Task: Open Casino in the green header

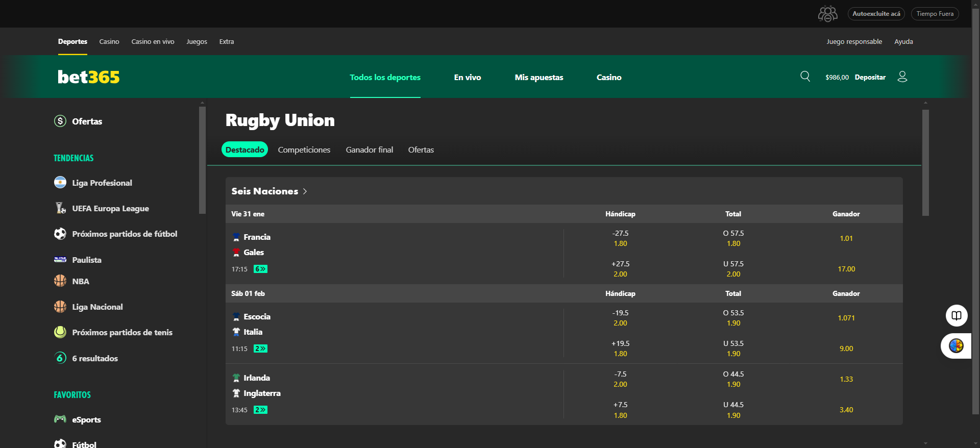Action: coord(609,77)
